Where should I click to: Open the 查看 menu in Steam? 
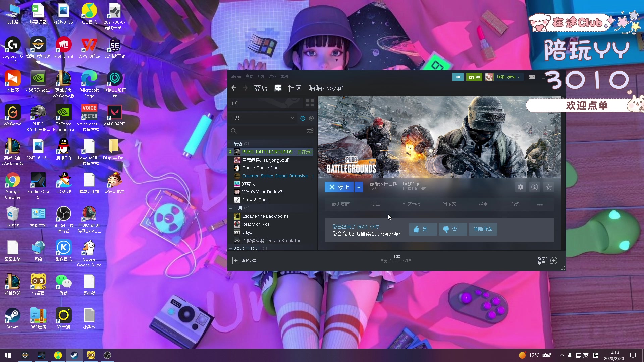pos(249,76)
